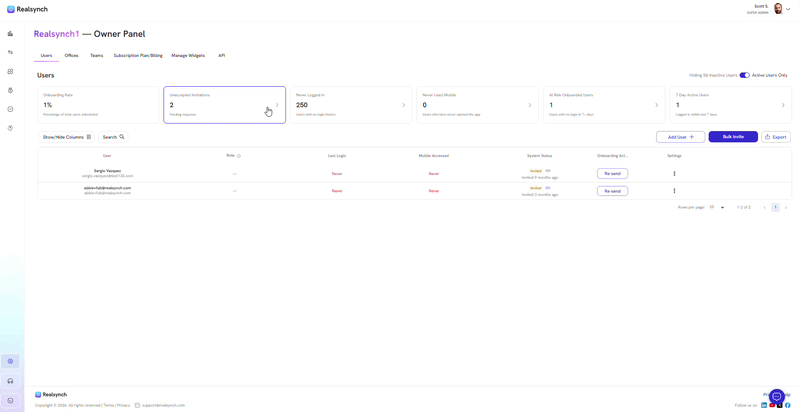This screenshot has height=412, width=800.
Task: Click support email icon in footer
Action: [137, 405]
